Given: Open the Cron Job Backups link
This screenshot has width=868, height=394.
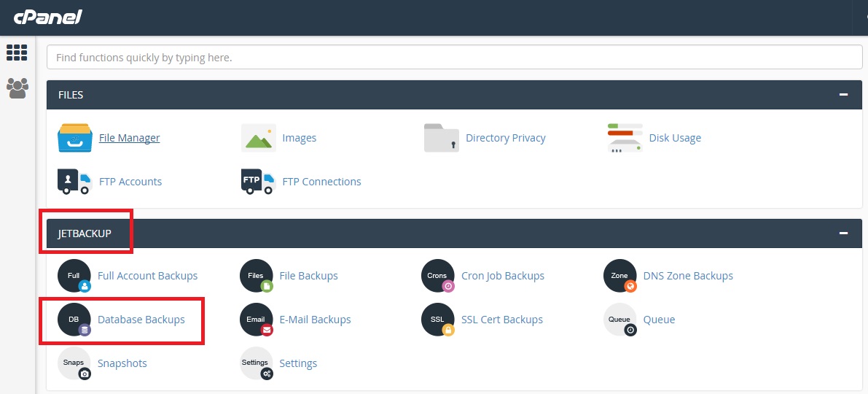Looking at the screenshot, I should (x=503, y=275).
